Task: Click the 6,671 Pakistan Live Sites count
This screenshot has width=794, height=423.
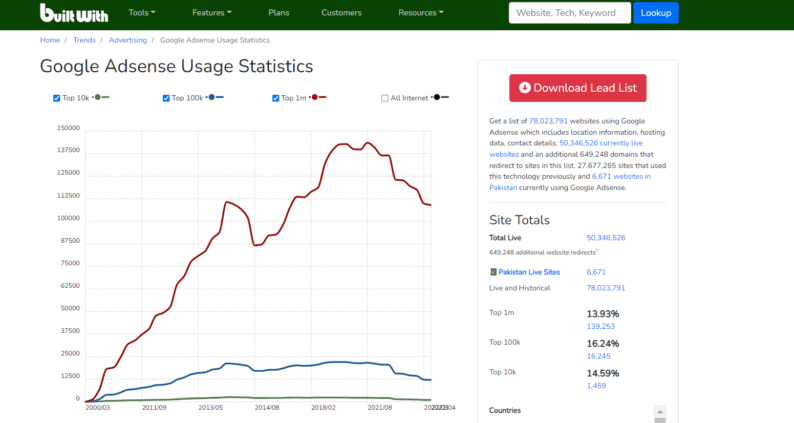Action: pos(596,272)
